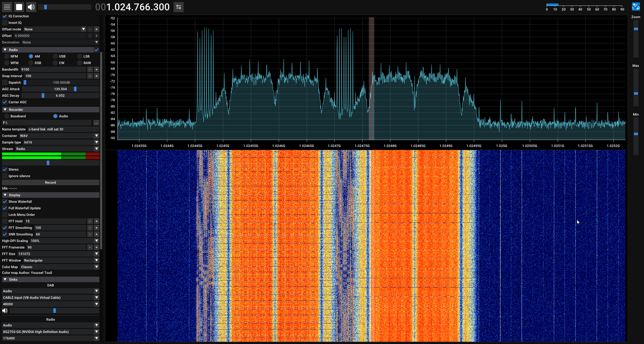Stop the SDR playback
The image size is (644, 344).
click(x=19, y=7)
